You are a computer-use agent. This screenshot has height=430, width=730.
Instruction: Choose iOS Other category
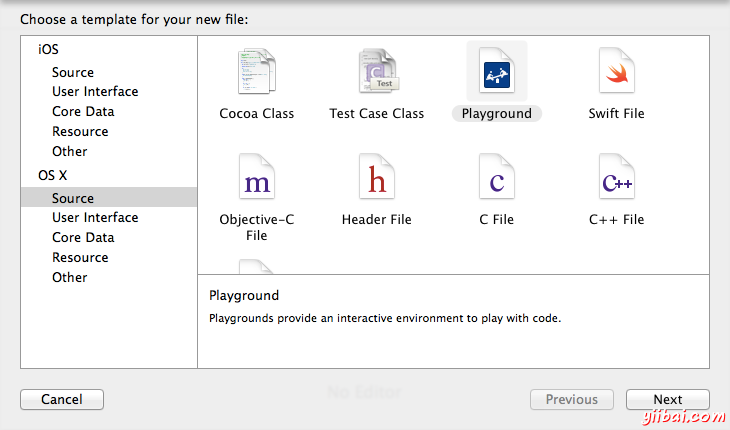70,152
